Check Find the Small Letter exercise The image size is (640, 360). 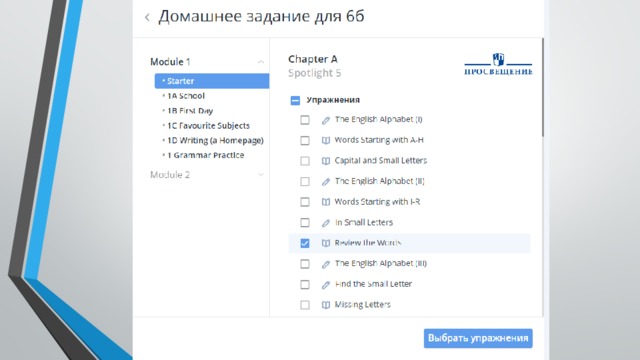304,284
